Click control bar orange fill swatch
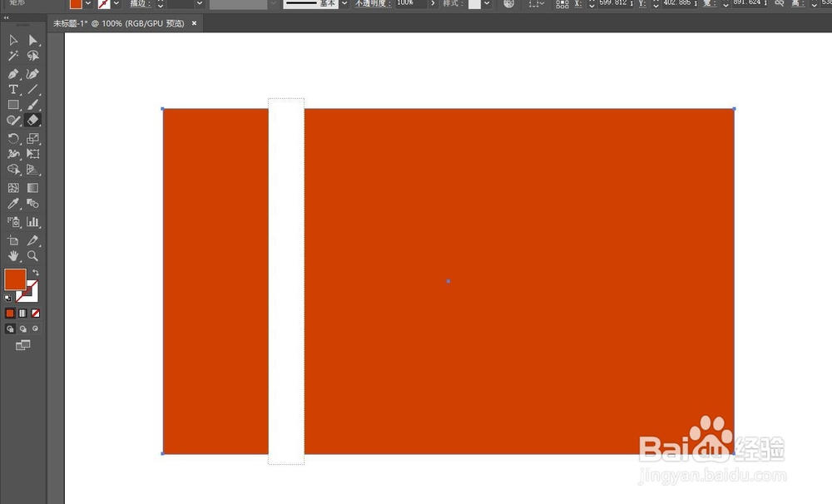Viewport: 832px width, 504px height. (x=76, y=3)
